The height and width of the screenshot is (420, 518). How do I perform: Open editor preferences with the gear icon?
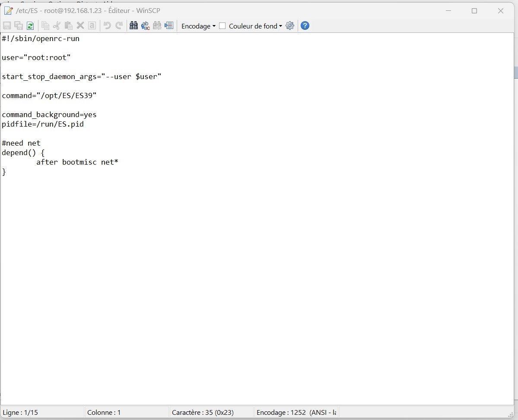pyautogui.click(x=290, y=26)
